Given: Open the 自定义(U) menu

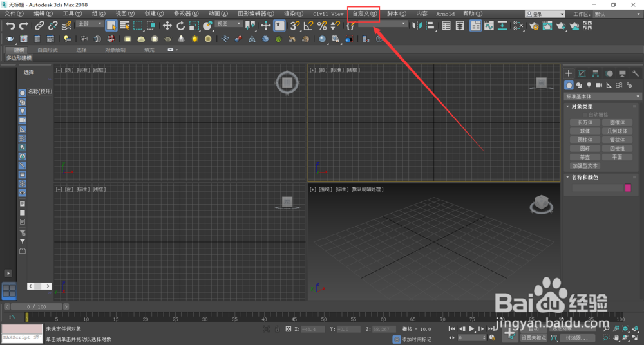Looking at the screenshot, I should (365, 14).
